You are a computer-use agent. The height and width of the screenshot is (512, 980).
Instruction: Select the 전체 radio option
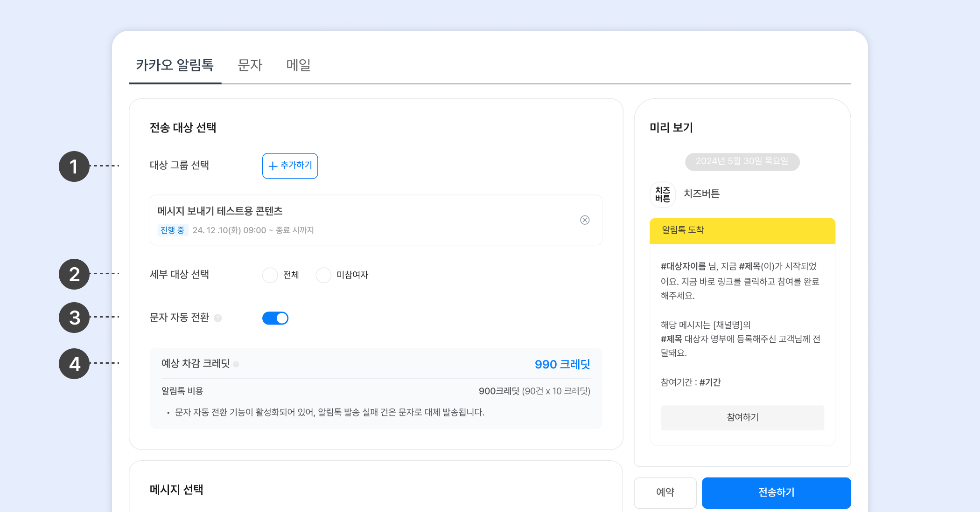click(270, 275)
